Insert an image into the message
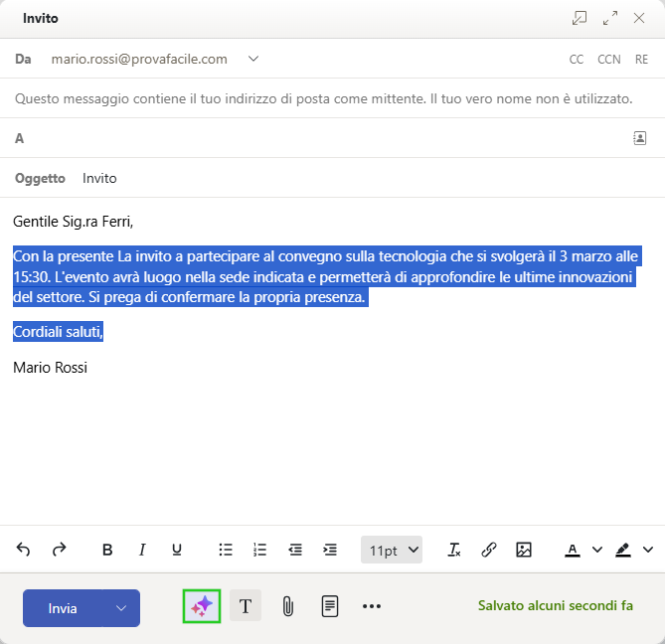Image resolution: width=665 pixels, height=644 pixels. [524, 550]
